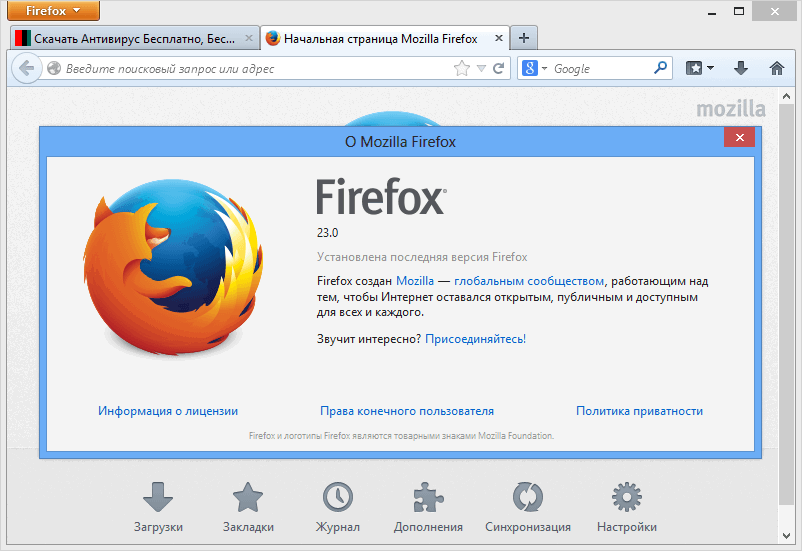Open the Google search engine selector
Viewport: 802px width, 551px height.
click(x=534, y=68)
